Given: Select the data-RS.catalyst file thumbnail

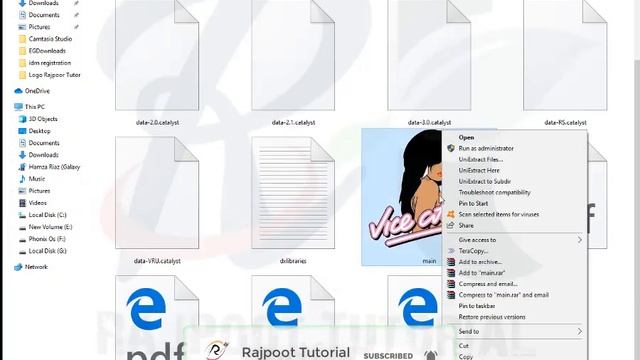Looking at the screenshot, I should [x=565, y=55].
